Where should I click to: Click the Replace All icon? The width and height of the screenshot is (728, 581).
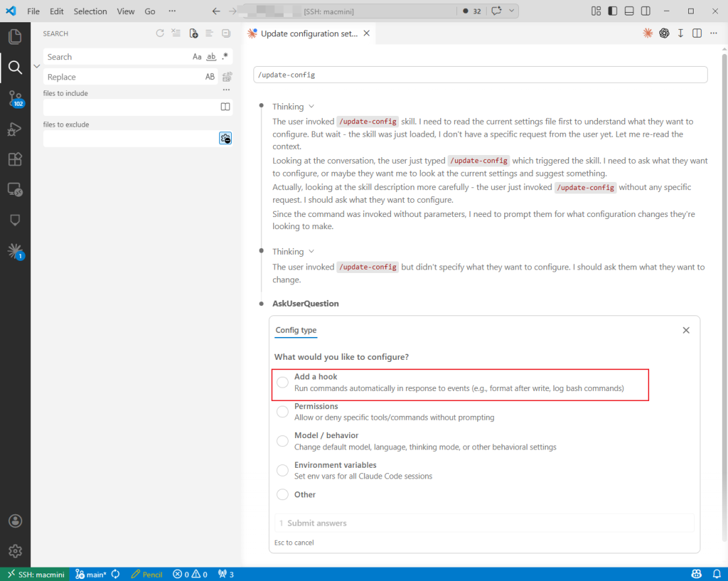point(227,77)
